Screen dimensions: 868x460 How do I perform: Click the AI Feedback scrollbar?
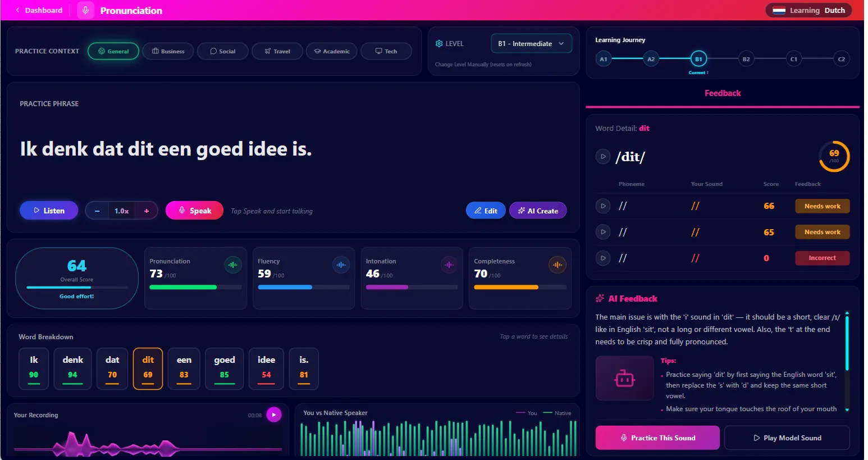click(x=847, y=343)
